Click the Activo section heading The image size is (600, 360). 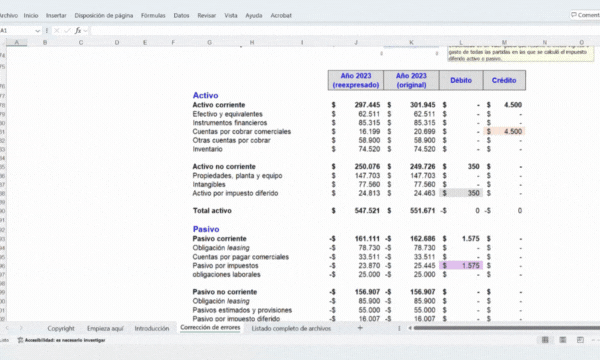click(205, 95)
